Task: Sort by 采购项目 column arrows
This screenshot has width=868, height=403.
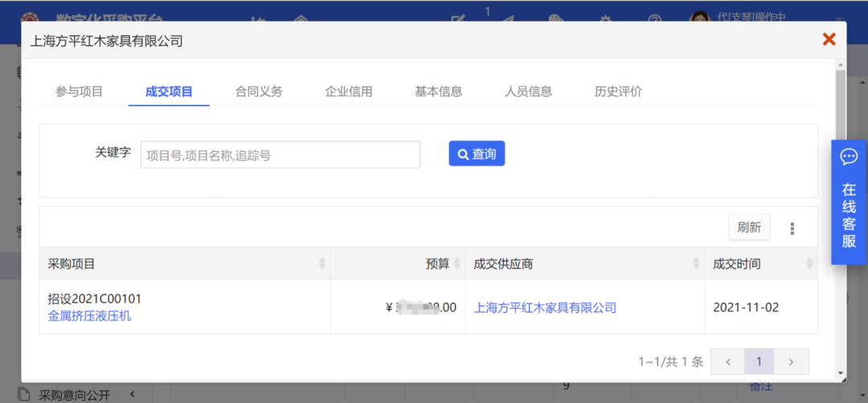Action: click(322, 264)
